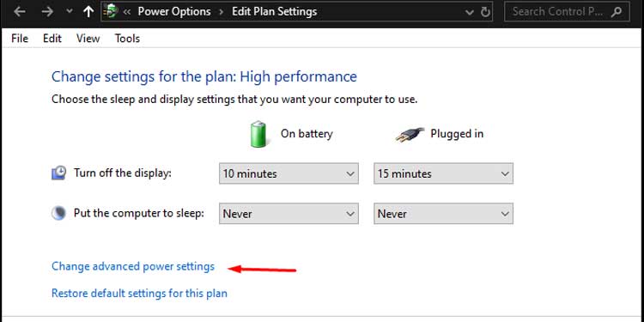644x322 pixels.
Task: Open the Plugged in display timeout dropdown
Action: (x=443, y=173)
